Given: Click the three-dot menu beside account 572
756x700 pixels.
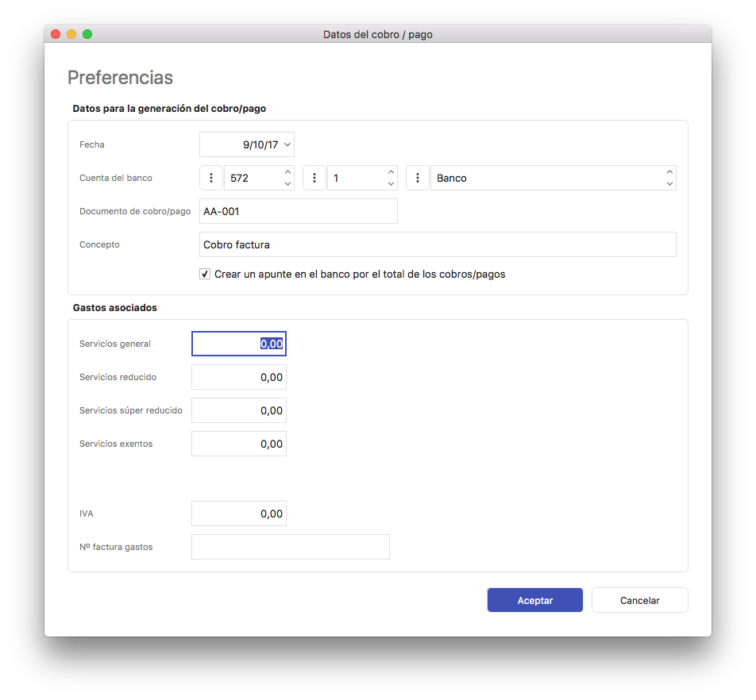Looking at the screenshot, I should tap(211, 178).
